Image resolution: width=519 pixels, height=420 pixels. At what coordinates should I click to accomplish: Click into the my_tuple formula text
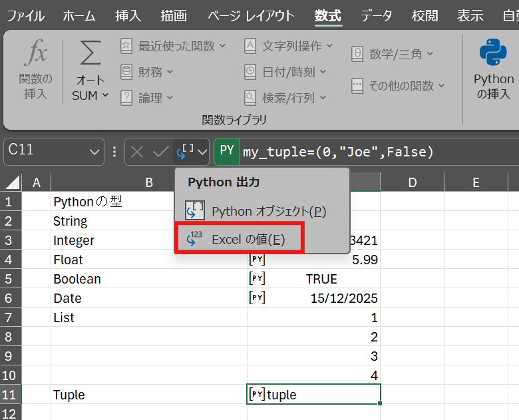[x=338, y=152]
